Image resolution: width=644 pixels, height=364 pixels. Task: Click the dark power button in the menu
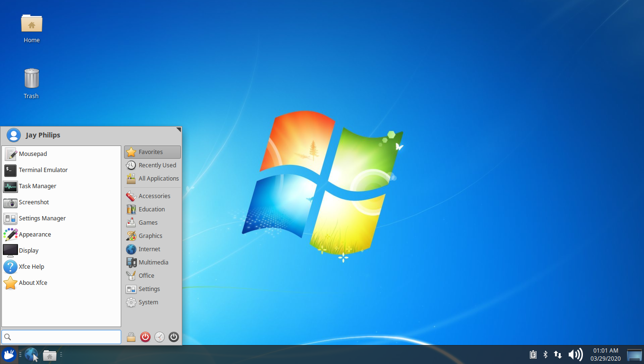(174, 337)
